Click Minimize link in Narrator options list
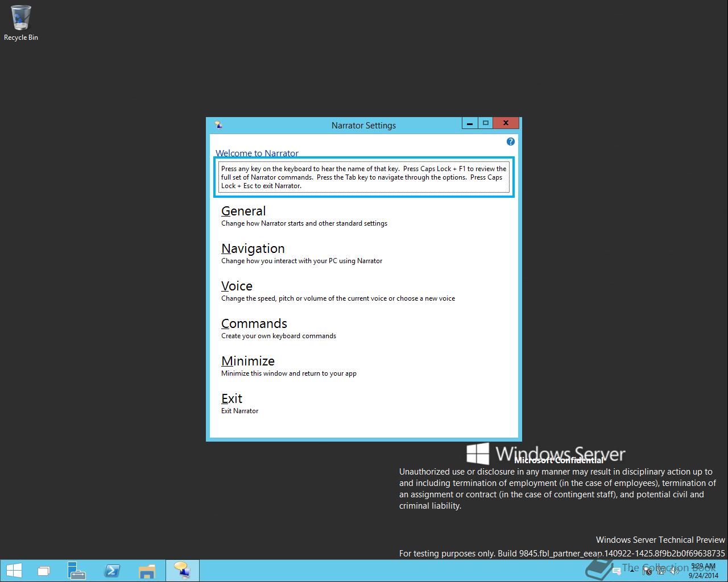Viewport: 728px width, 582px height. tap(248, 361)
